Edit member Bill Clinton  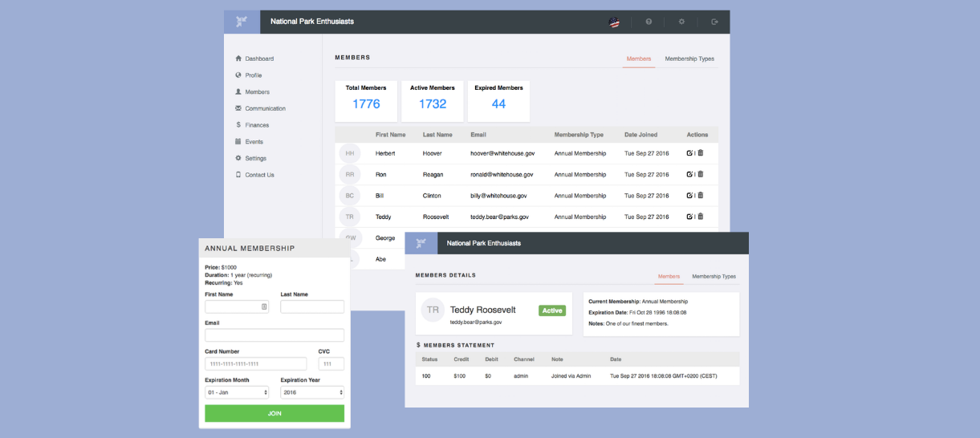pos(689,195)
